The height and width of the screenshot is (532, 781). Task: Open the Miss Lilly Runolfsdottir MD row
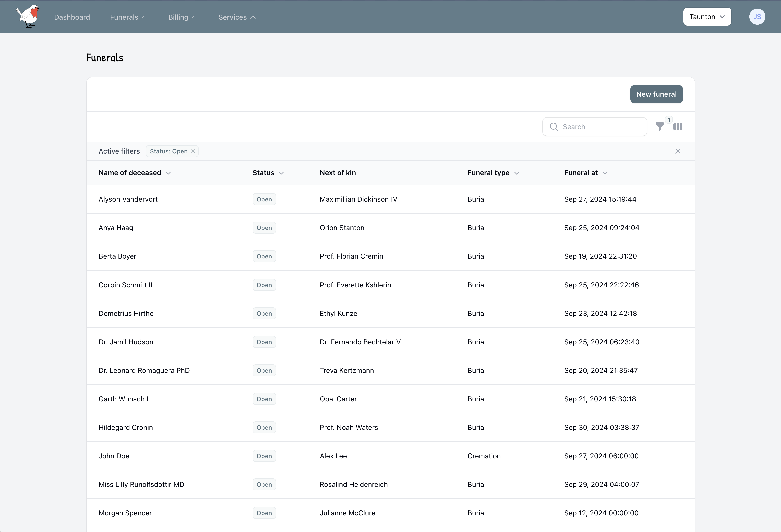(390, 485)
